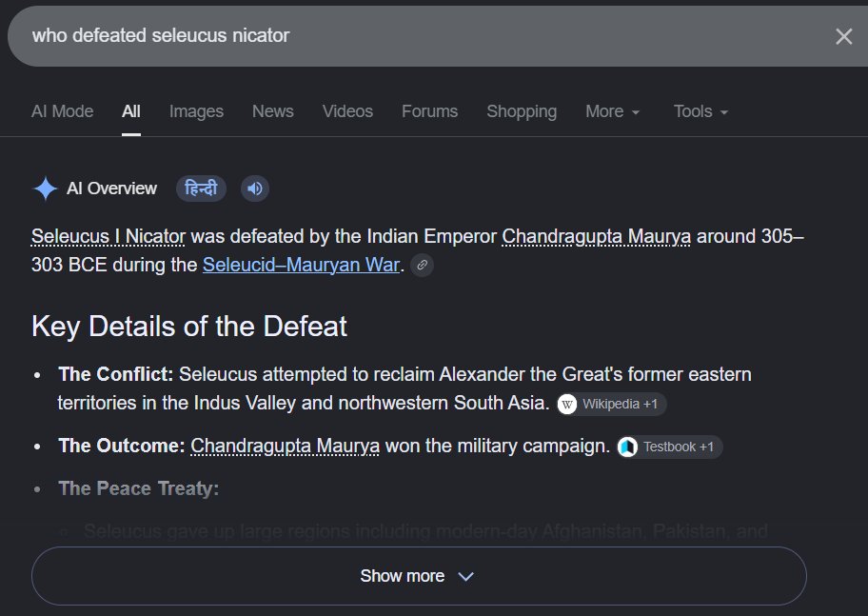This screenshot has height=616, width=868.
Task: Click the Seleucus I Nicator link
Action: point(108,236)
